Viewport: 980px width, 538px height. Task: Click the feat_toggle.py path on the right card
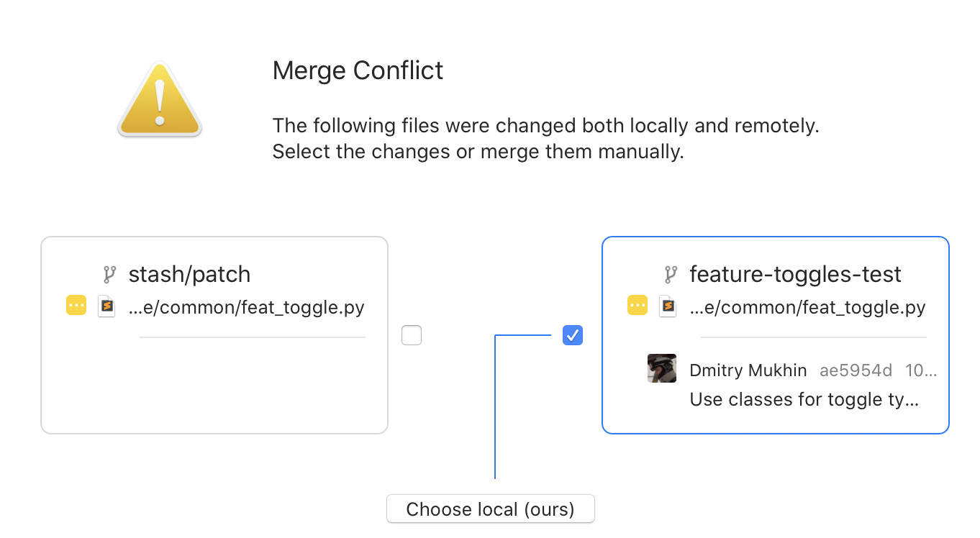(x=808, y=306)
